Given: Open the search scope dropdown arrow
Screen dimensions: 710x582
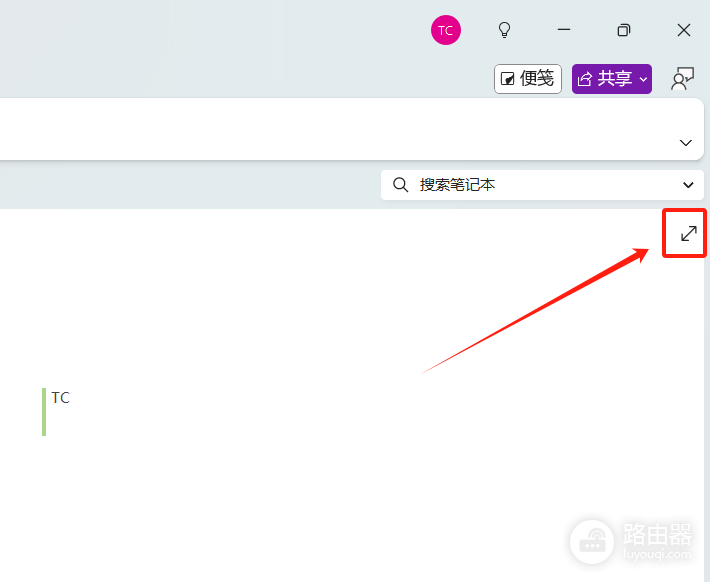Looking at the screenshot, I should point(688,185).
